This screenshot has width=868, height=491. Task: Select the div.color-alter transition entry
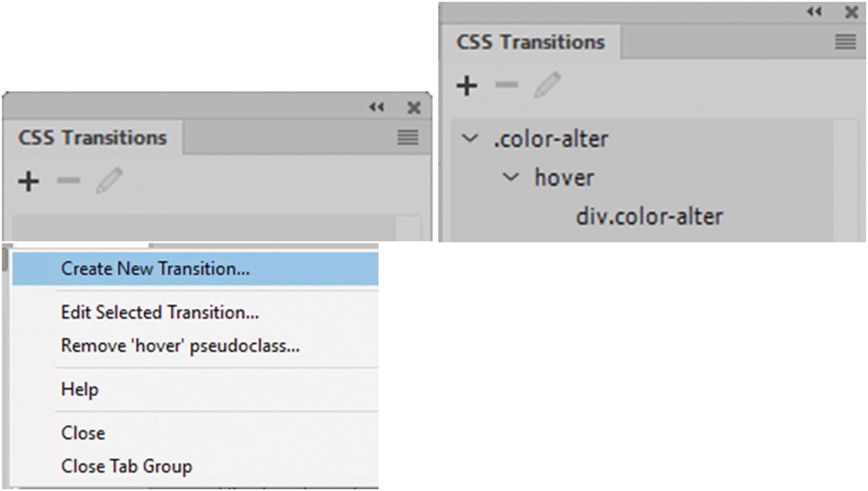649,216
